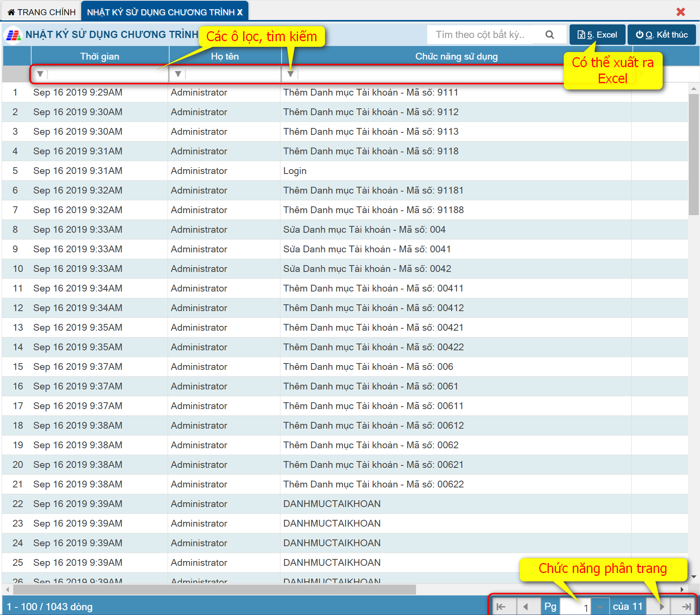
Task: Expand the page number dropdown
Action: pos(600,607)
